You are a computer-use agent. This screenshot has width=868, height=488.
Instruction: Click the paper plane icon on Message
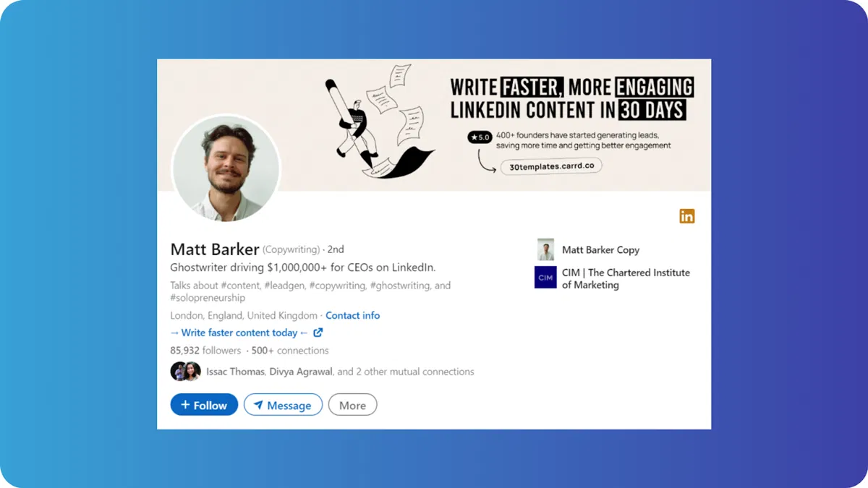point(258,405)
